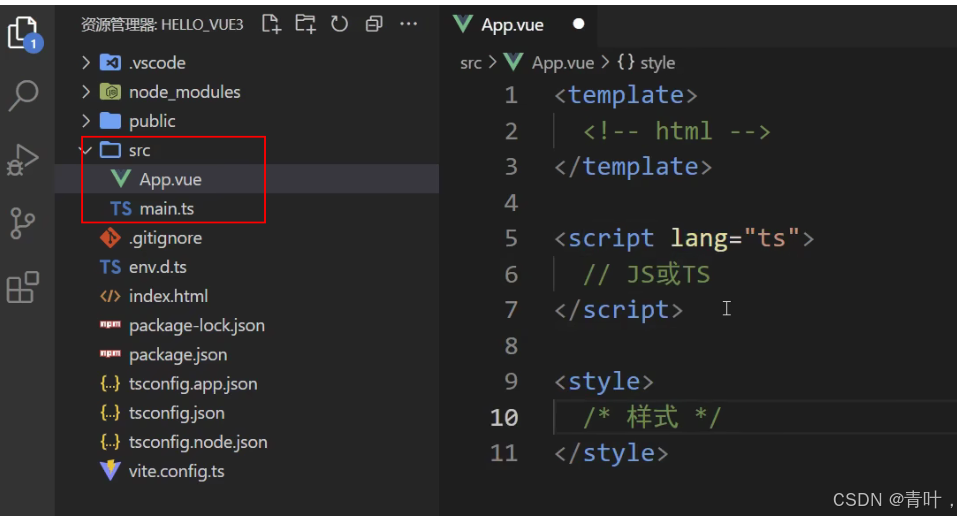Click the HTML icon beside index.html
This screenshot has height=518, width=965.
[110, 296]
